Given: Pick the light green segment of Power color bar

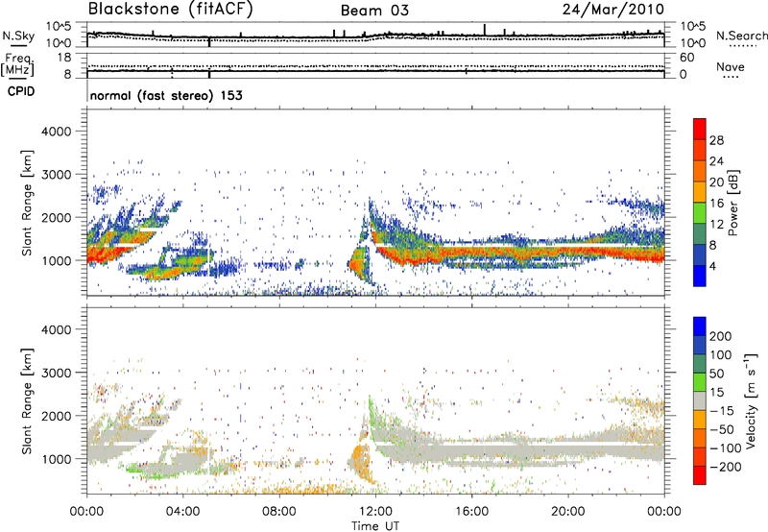Looking at the screenshot, I should (x=700, y=213).
